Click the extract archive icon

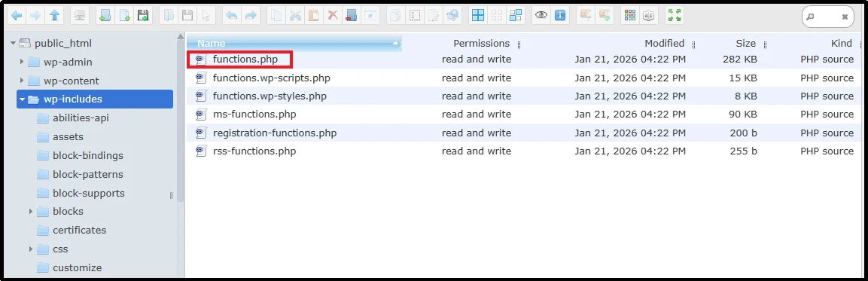coord(585,16)
